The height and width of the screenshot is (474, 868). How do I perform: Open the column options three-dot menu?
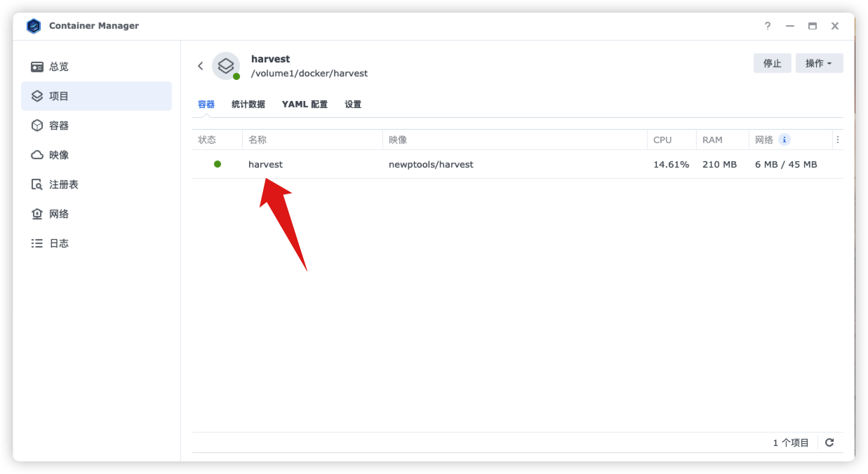pyautogui.click(x=838, y=140)
